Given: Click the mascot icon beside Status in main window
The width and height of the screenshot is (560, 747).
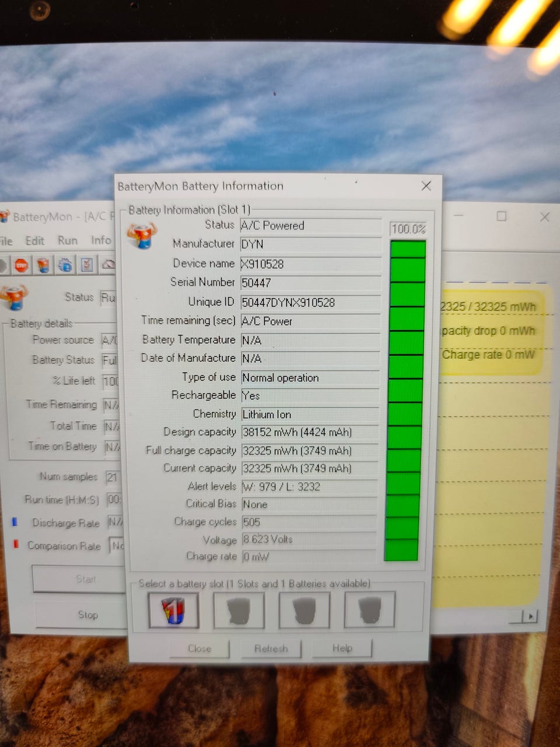Looking at the screenshot, I should (x=15, y=296).
